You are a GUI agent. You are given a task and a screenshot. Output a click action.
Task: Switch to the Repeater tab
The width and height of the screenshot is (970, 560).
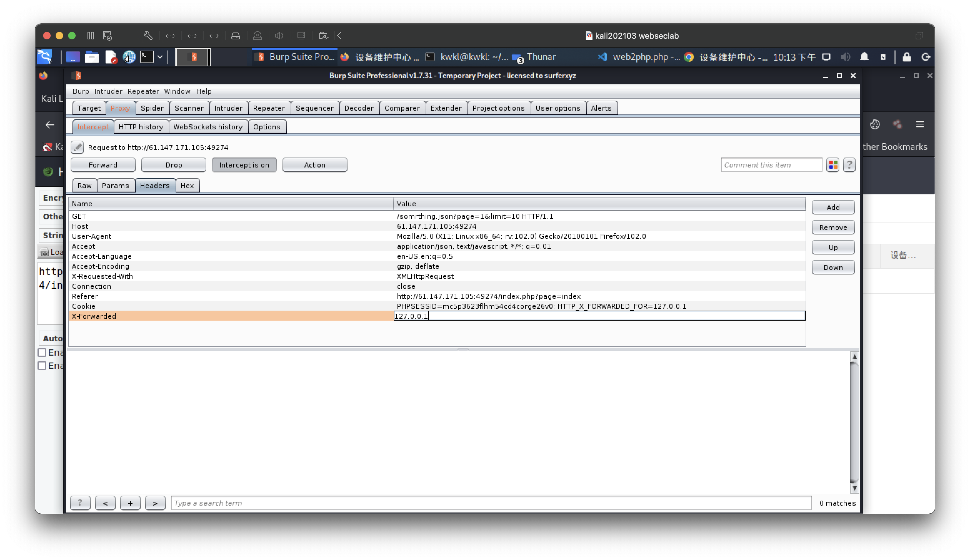[x=268, y=108]
